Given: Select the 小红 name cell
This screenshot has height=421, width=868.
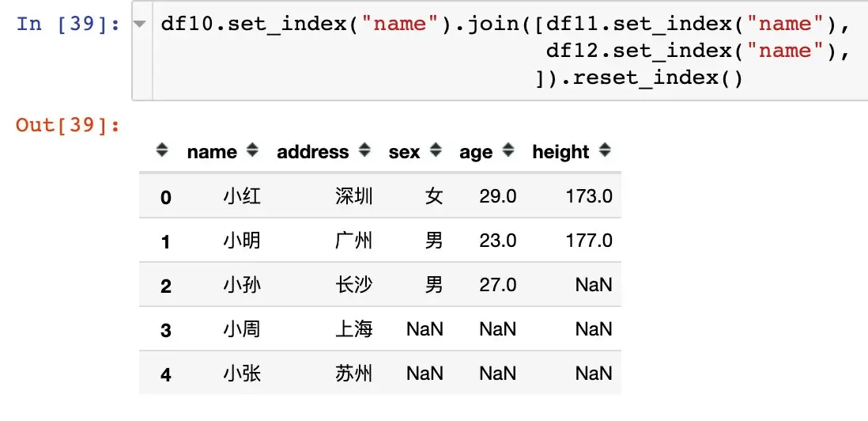Looking at the screenshot, I should tap(242, 196).
